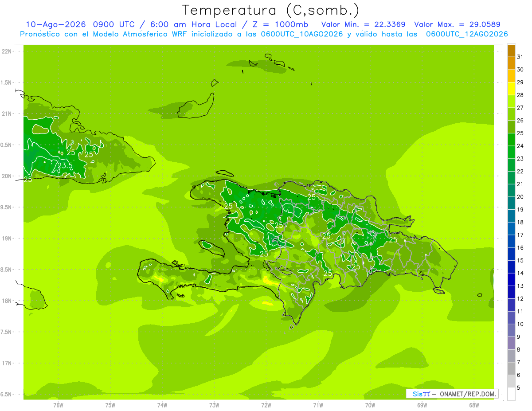
Task: Click the "71W" longitude axis label
Action: (x=318, y=405)
